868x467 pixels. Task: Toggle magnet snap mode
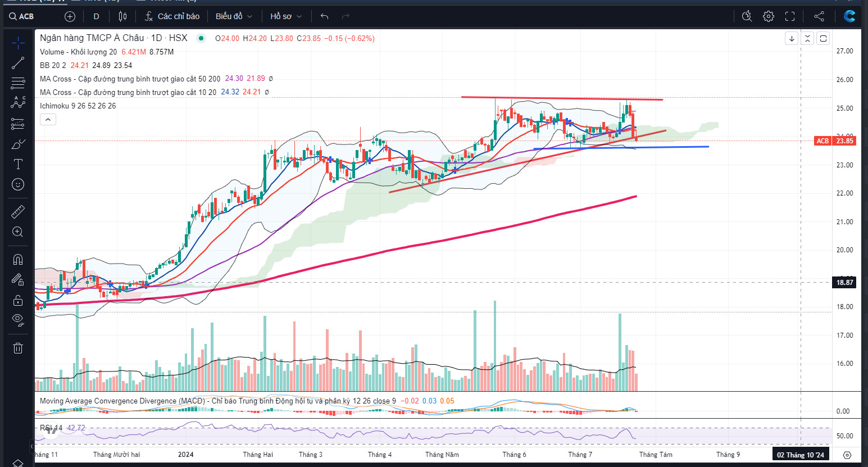pos(18,259)
